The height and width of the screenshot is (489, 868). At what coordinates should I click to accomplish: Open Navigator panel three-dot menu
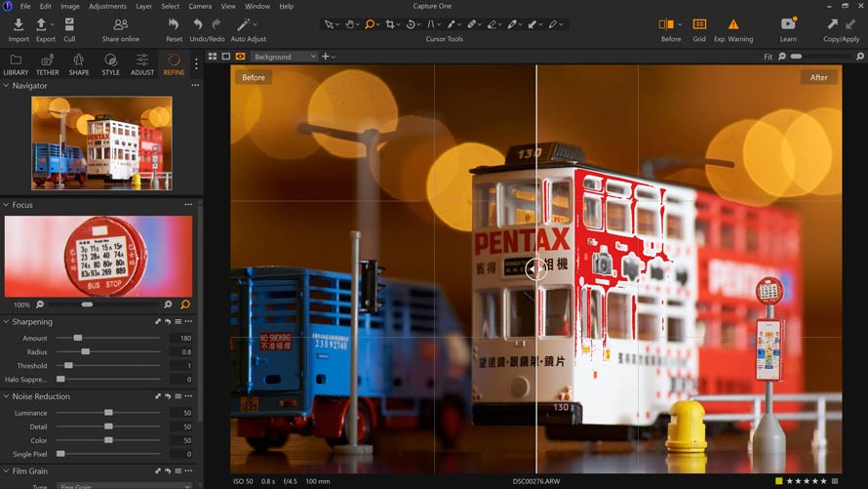coord(195,85)
